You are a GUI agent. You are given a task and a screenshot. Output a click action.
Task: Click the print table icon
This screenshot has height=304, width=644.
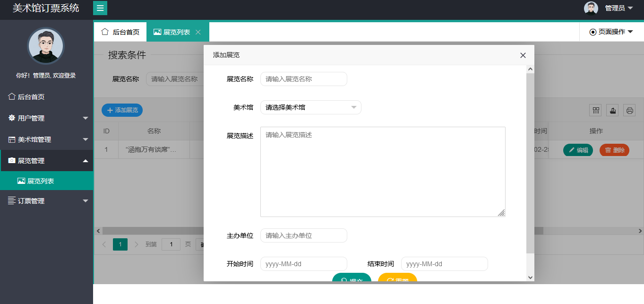629,110
